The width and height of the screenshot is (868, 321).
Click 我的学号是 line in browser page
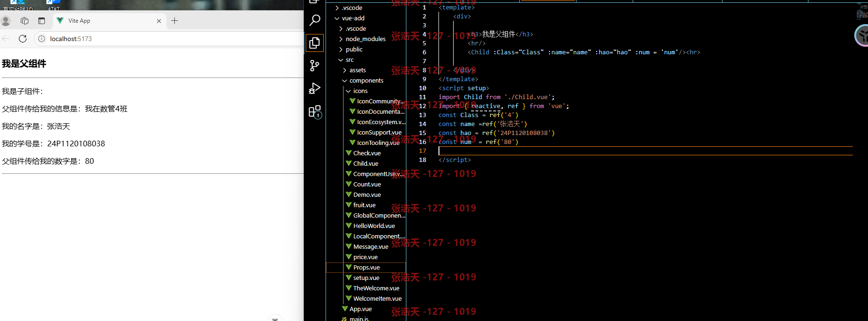click(53, 144)
